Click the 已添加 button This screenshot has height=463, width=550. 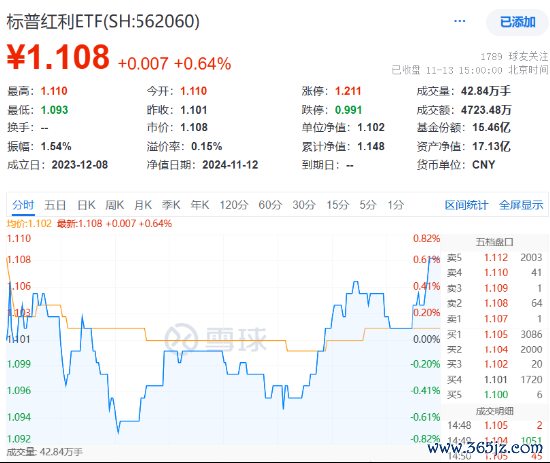(x=517, y=22)
